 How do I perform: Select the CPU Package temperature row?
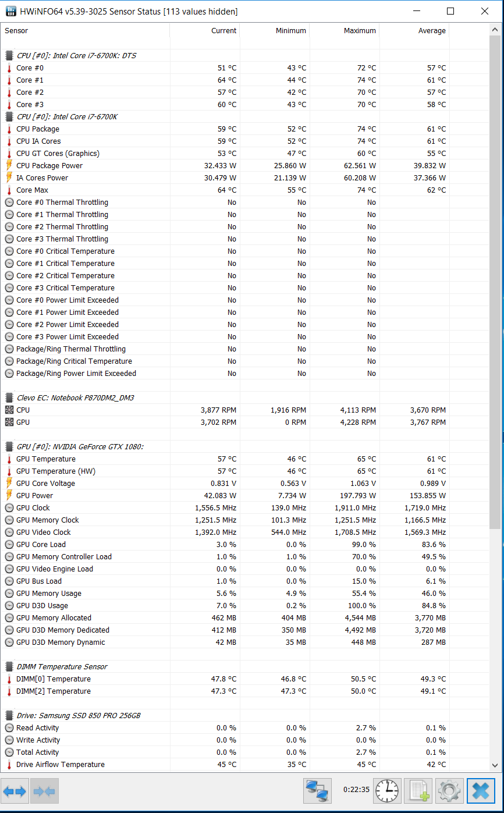pos(245,129)
